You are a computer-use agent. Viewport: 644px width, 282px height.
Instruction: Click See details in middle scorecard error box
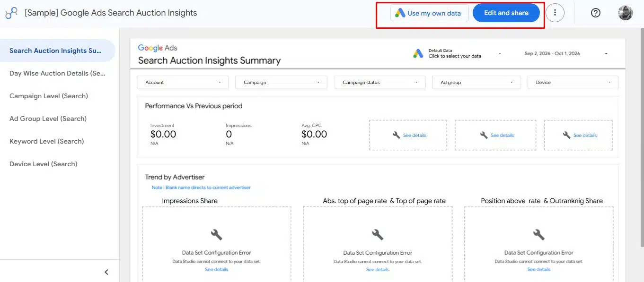[x=502, y=136]
